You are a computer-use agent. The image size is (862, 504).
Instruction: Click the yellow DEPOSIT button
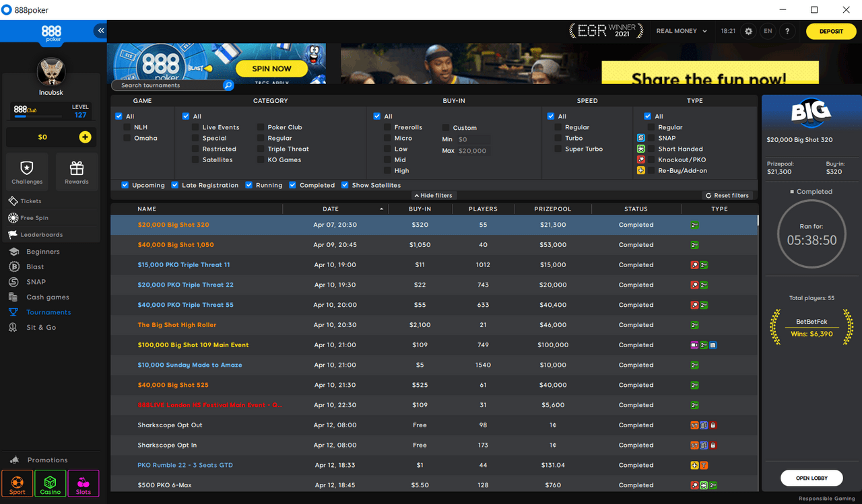coord(831,31)
